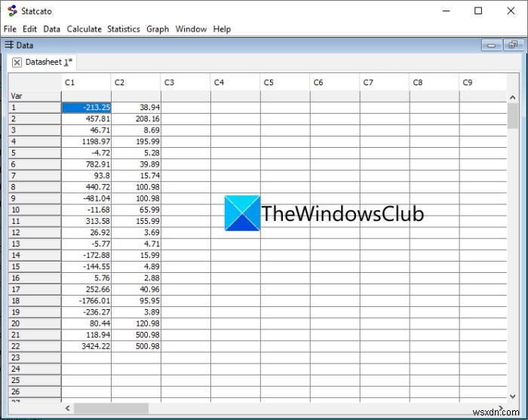
Task: Select row header 12
Action: click(x=35, y=232)
